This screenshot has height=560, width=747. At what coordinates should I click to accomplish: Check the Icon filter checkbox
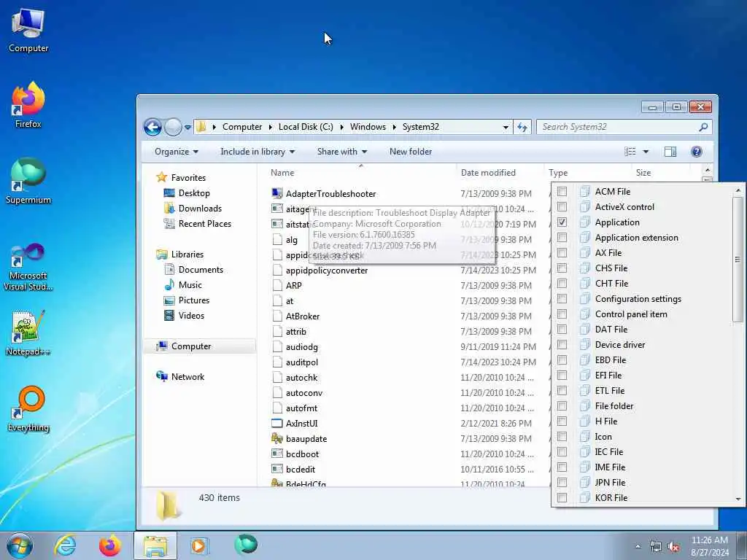click(x=562, y=436)
